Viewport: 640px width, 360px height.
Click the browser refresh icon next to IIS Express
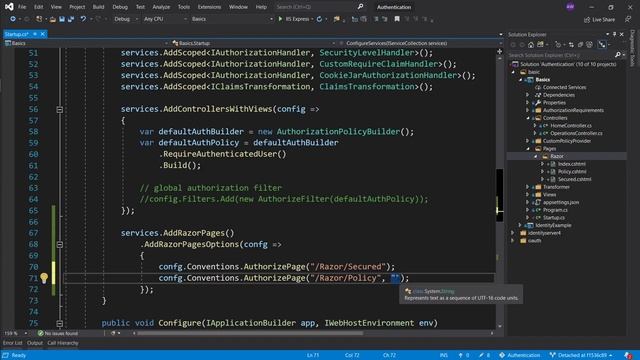(319, 19)
